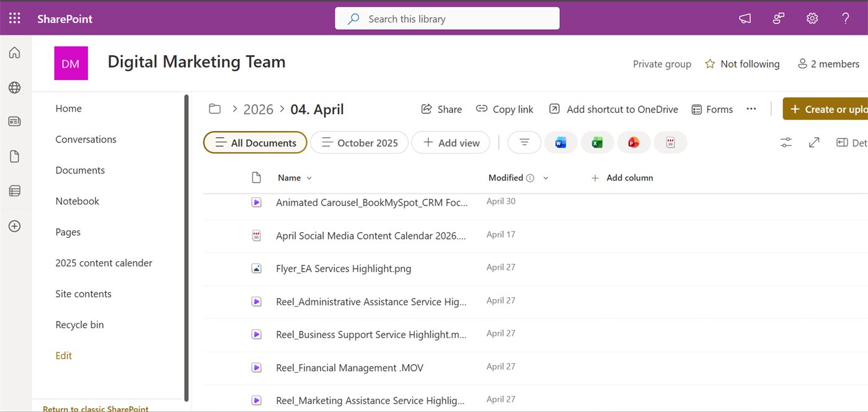Click the Share button

[441, 109]
